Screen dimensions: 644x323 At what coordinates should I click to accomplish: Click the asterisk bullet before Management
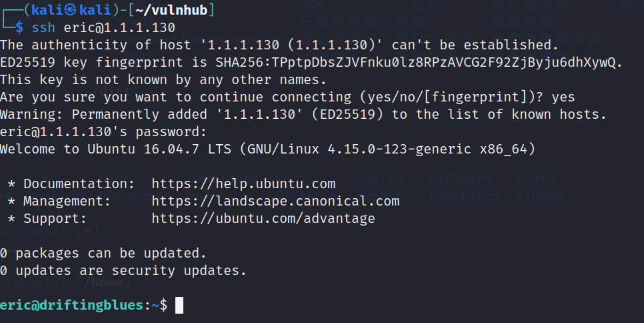pyautogui.click(x=11, y=202)
